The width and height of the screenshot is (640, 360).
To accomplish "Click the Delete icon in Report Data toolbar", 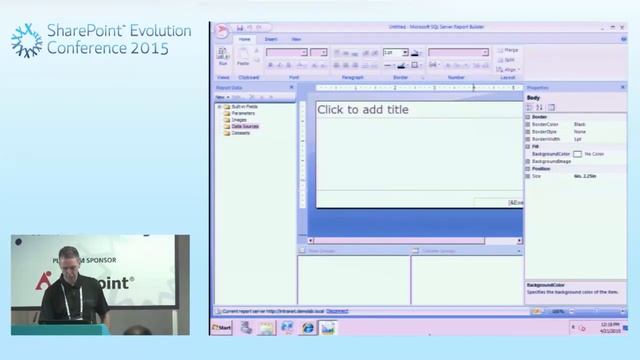I will tap(252, 97).
